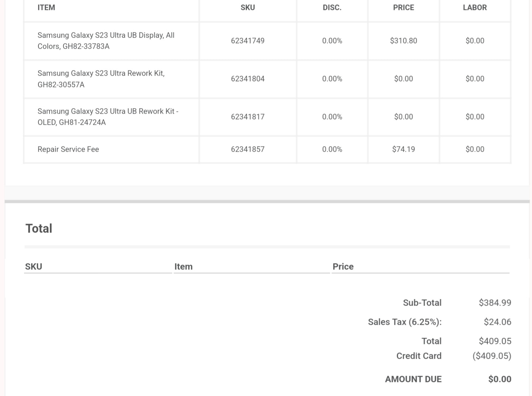Image resolution: width=532 pixels, height=396 pixels.
Task: Click the LABOR column header
Action: [475, 7]
